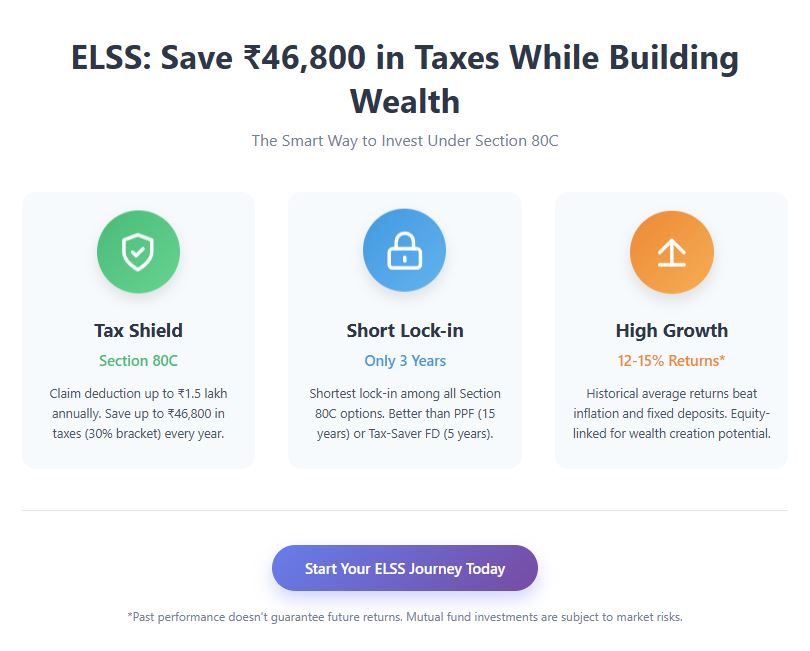Click the ₹46,800 amount in the headline
The width and height of the screenshot is (810, 651).
point(301,58)
